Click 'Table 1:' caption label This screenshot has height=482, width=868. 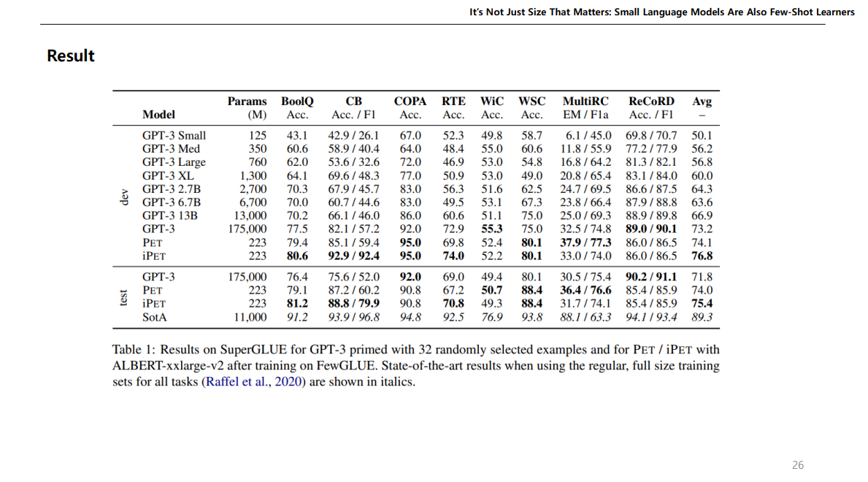click(x=133, y=350)
